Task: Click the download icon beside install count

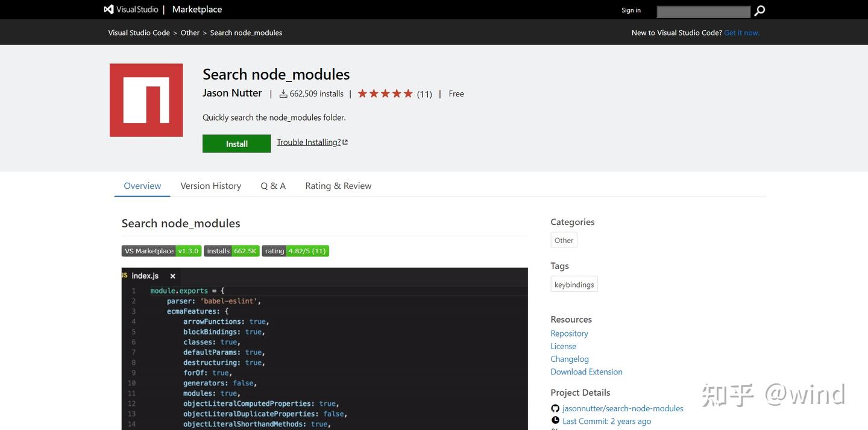Action: 283,93
